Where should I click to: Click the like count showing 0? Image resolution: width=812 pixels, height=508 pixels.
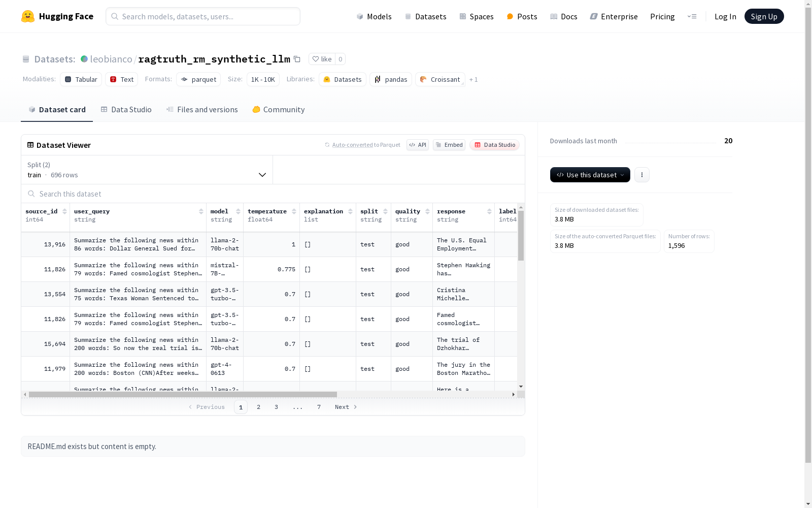tap(341, 59)
